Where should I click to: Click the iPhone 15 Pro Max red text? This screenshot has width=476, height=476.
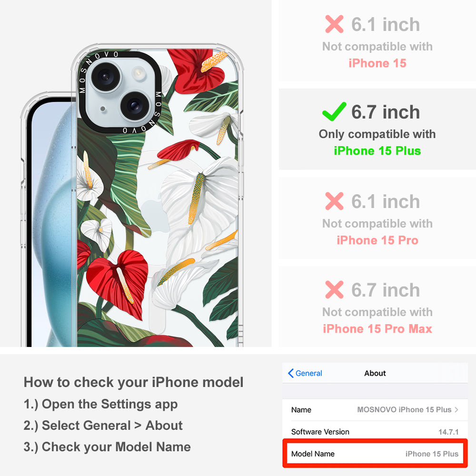pos(377,329)
